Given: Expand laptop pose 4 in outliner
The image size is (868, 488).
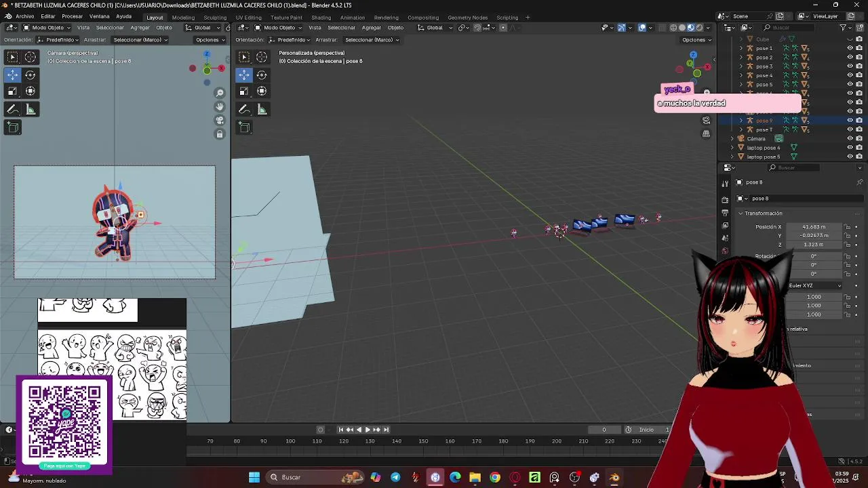Looking at the screenshot, I should 732,147.
